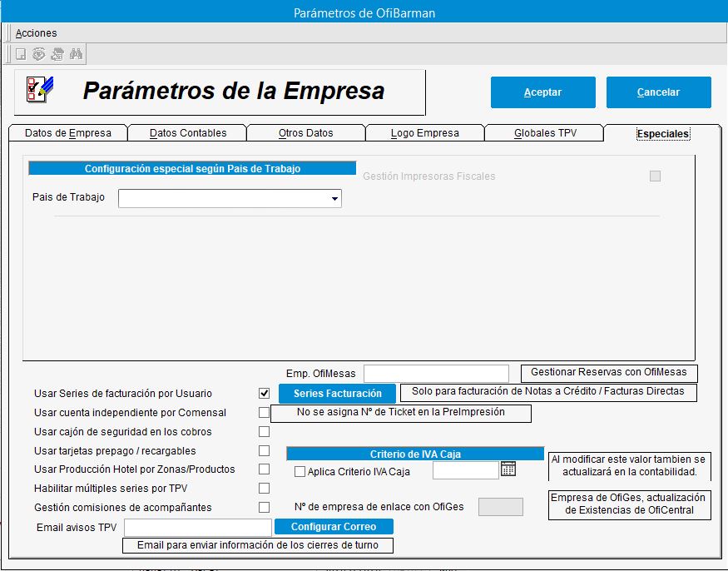728x571 pixels.
Task: Toggle Gestión Impresoras Fiscales checkbox
Action: coord(655,176)
